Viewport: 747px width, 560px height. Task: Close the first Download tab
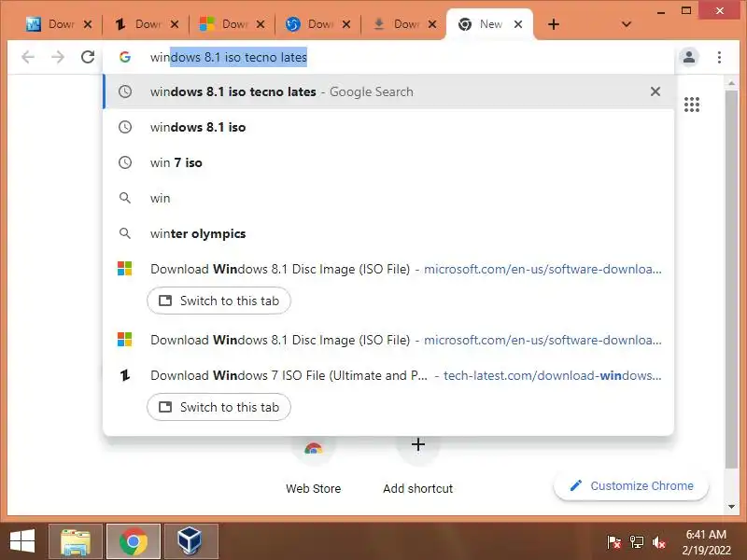[88, 24]
